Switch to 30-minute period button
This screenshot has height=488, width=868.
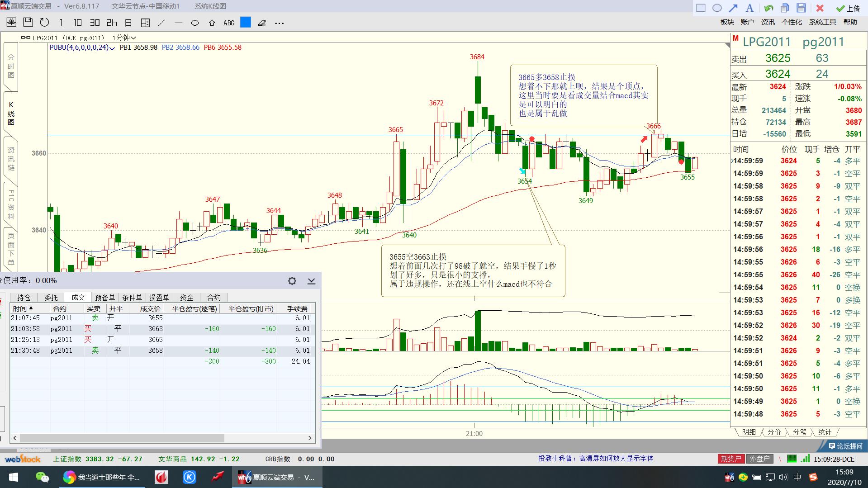[95, 22]
